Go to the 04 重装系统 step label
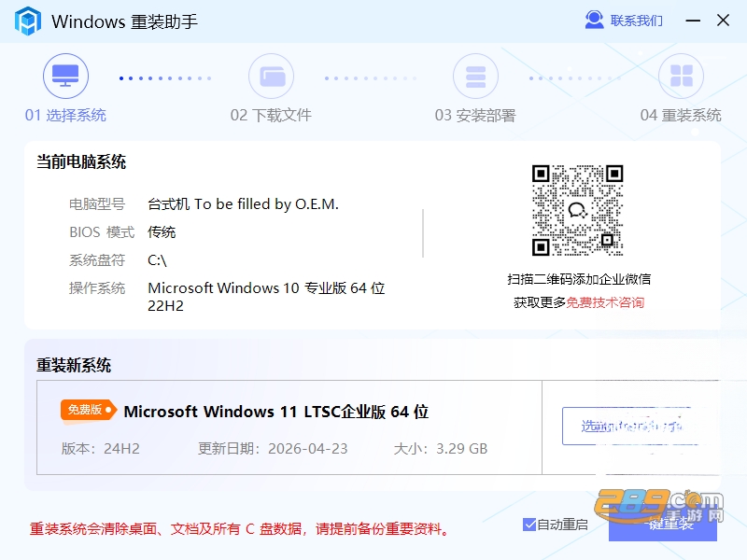 (x=681, y=115)
